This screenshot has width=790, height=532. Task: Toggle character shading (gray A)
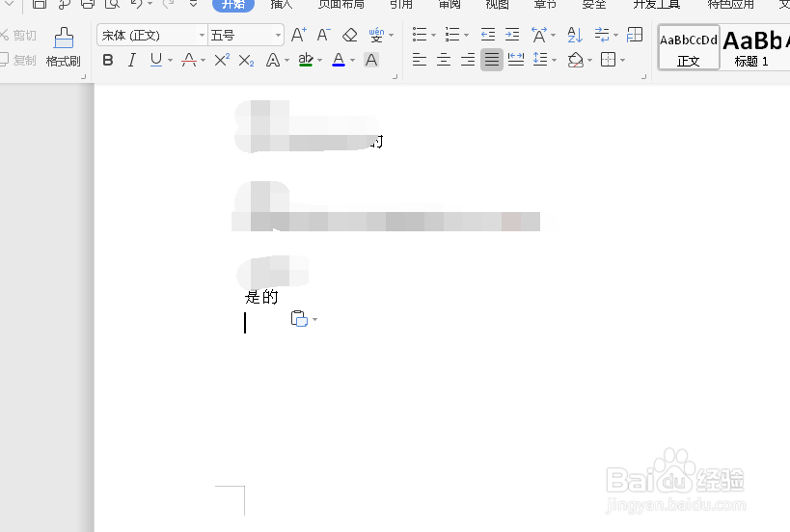[371, 61]
